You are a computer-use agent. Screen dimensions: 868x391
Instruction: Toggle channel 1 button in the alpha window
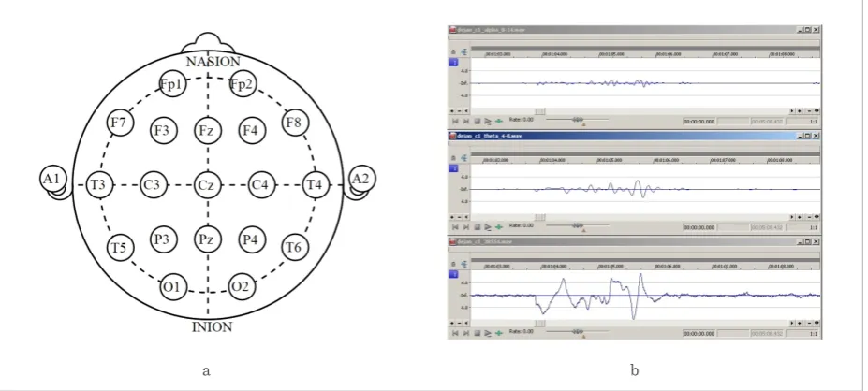pyautogui.click(x=453, y=62)
